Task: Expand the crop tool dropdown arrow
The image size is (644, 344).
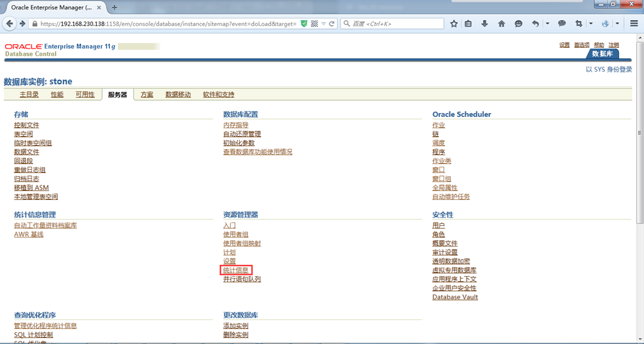Action: [591, 24]
